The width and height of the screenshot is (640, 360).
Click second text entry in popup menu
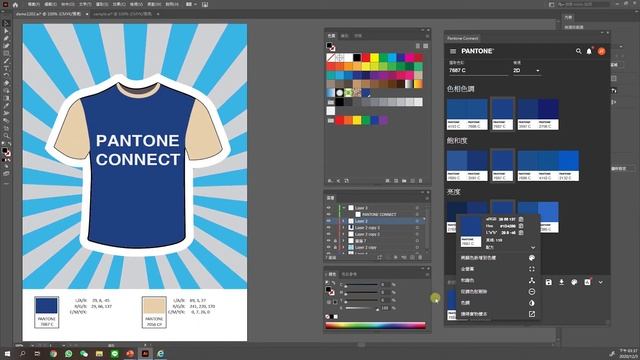coord(467,269)
